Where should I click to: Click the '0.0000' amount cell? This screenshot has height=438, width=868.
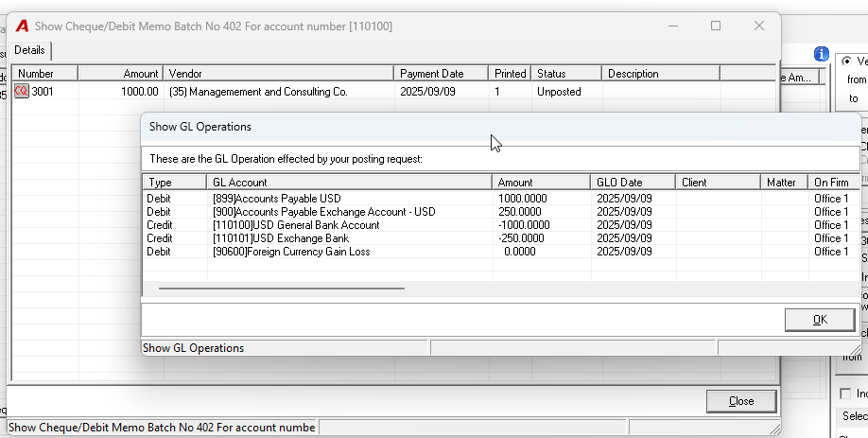(520, 252)
